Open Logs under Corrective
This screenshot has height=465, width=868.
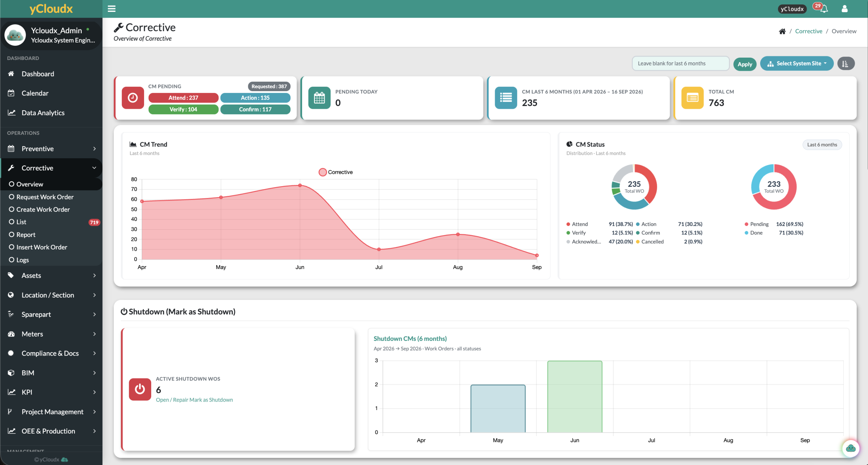coord(51,260)
